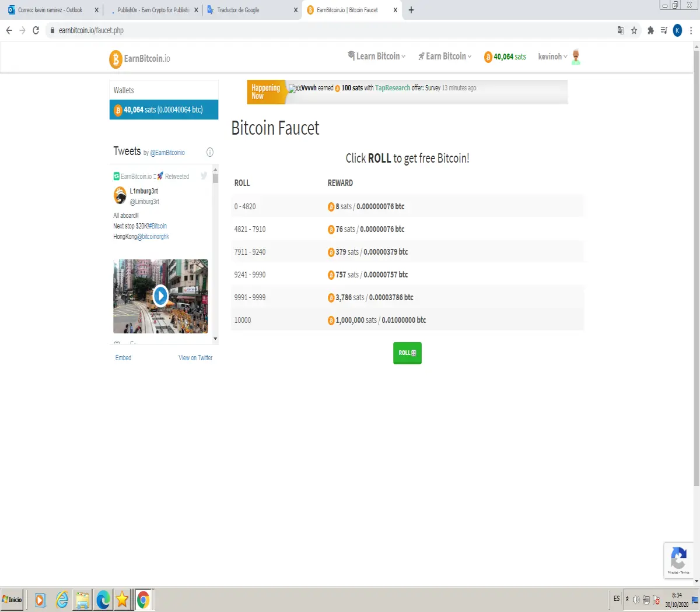The image size is (700, 612).
Task: Click the user avatar image in header
Action: [x=576, y=57]
